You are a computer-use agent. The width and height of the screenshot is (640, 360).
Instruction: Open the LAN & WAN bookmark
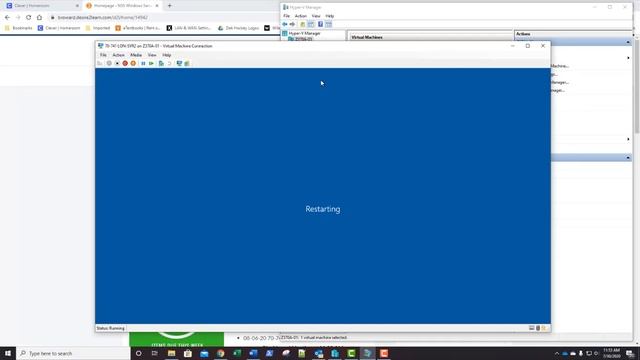coord(189,28)
